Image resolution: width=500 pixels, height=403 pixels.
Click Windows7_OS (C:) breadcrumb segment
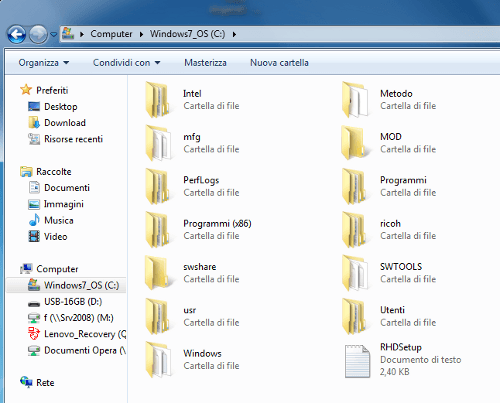[187, 34]
